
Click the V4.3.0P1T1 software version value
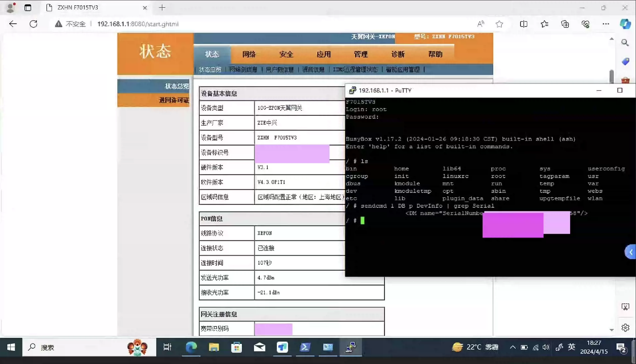(x=271, y=182)
